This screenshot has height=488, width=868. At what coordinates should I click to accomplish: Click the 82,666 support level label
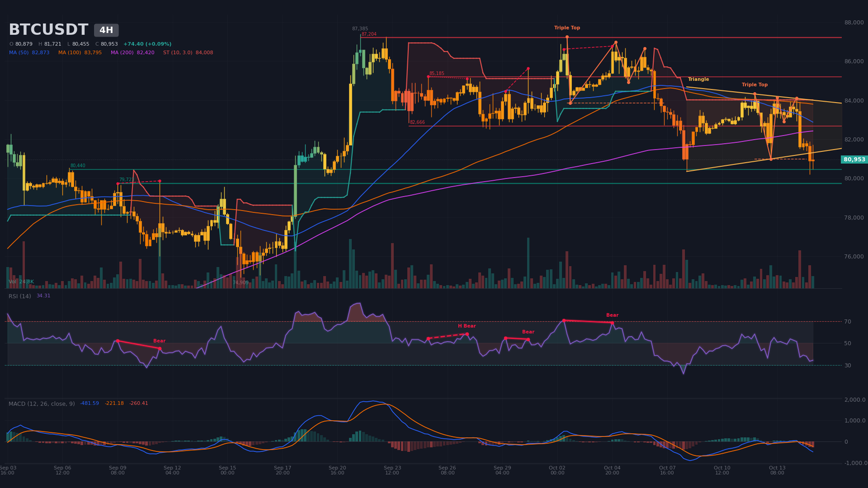(x=417, y=123)
